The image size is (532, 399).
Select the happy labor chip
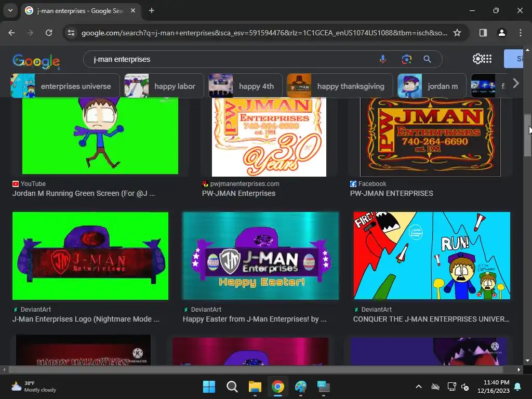164,86
